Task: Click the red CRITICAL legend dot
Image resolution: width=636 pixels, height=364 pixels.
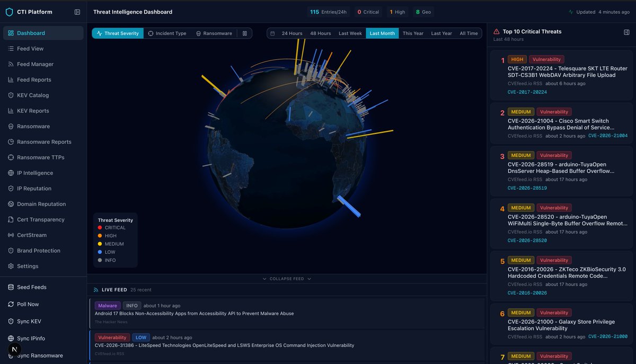Action: pyautogui.click(x=100, y=228)
